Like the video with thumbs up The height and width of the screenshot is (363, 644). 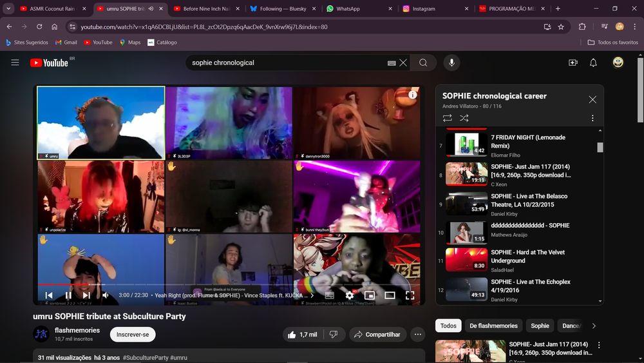(303, 335)
